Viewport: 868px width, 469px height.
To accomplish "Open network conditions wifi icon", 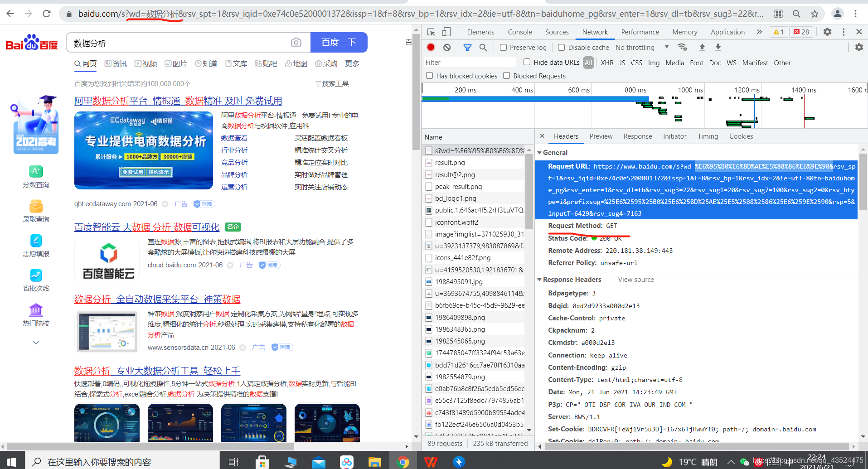I will click(682, 47).
